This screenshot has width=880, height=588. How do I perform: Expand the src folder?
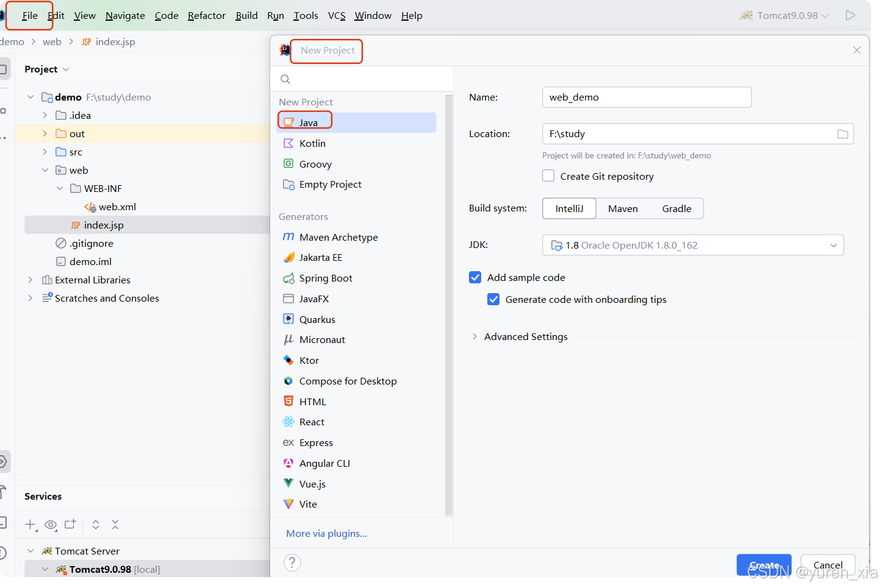point(45,152)
